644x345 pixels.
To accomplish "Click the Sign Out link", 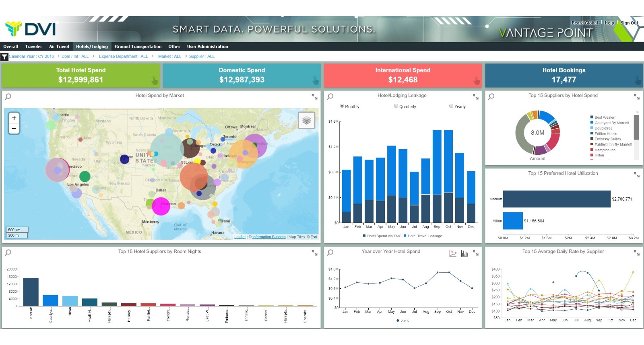I will click(629, 23).
